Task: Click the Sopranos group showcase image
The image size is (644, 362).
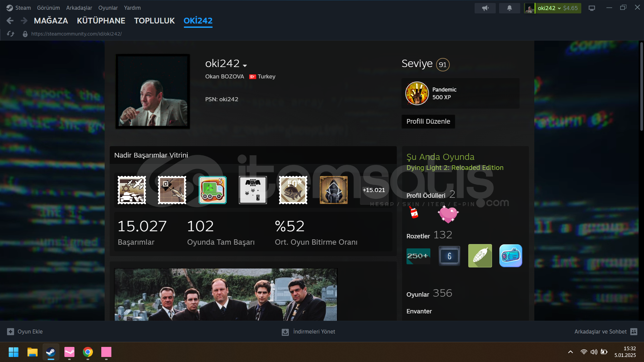Action: click(x=226, y=294)
